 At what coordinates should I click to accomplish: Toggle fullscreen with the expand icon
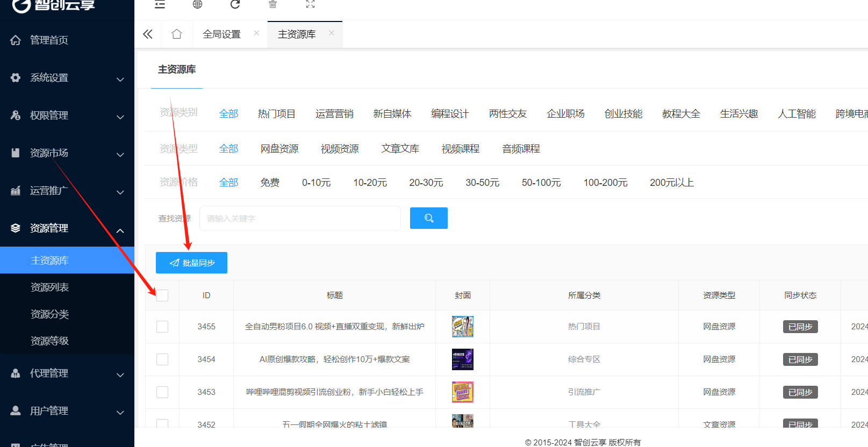coord(310,4)
